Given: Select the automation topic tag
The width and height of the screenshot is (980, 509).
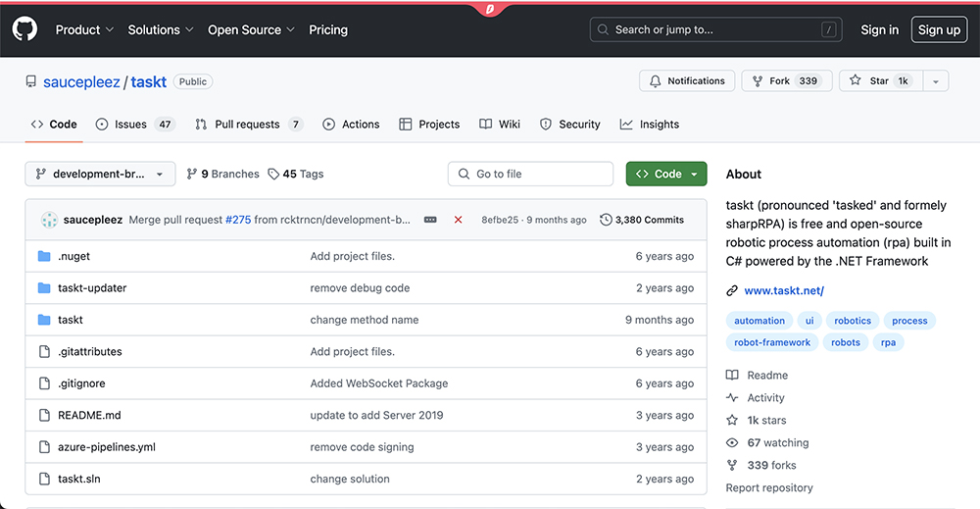Looking at the screenshot, I should (759, 321).
